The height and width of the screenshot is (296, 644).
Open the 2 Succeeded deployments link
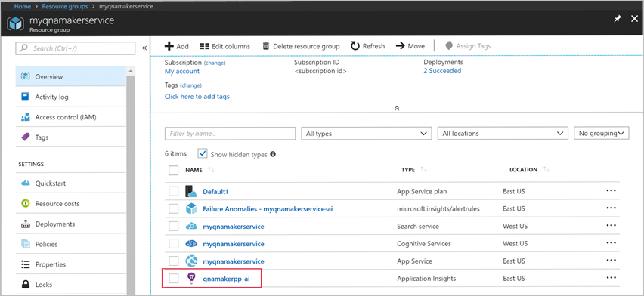442,71
